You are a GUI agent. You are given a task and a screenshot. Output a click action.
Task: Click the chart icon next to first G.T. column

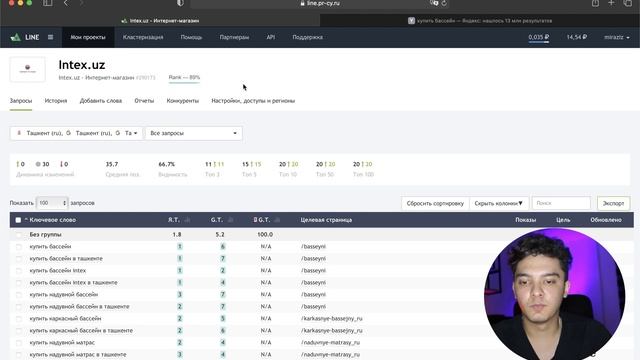point(230,220)
